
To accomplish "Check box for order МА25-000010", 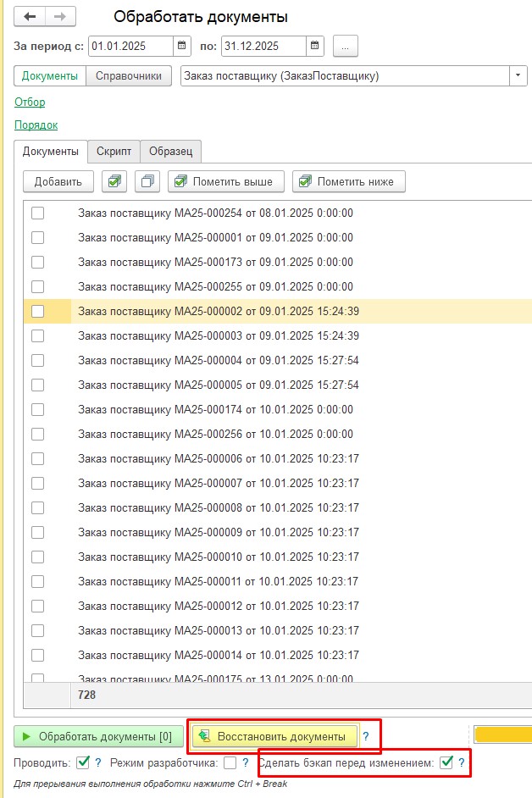I will pos(37,557).
